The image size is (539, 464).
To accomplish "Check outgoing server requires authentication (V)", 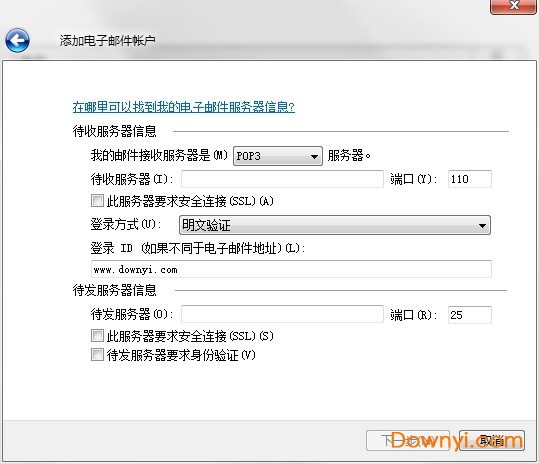I will click(x=97, y=355).
